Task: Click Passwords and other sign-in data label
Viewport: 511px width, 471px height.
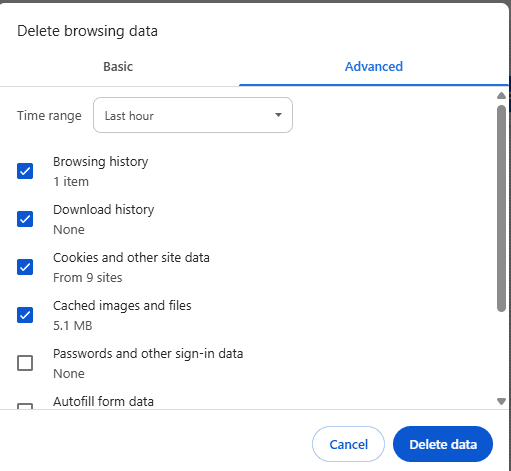Action: pyautogui.click(x=148, y=354)
